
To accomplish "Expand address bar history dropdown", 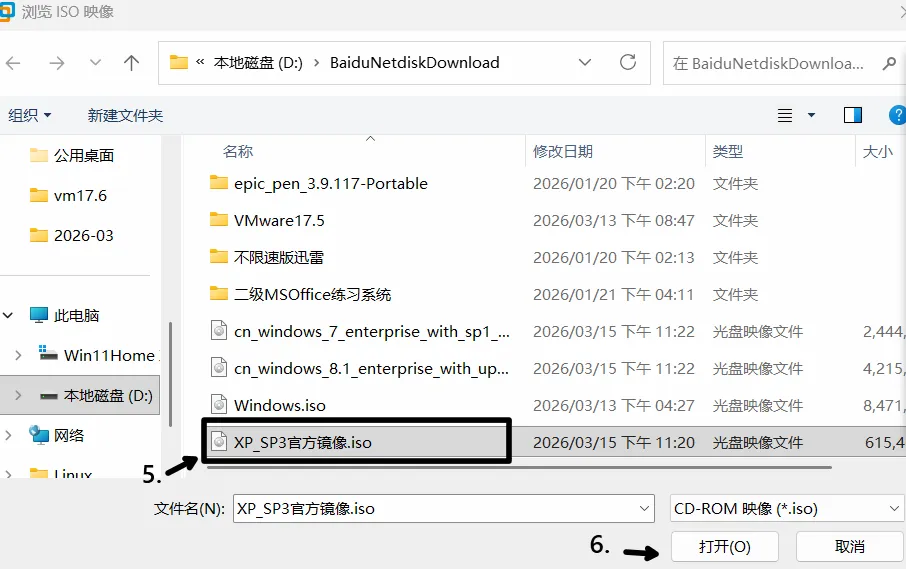I will [x=585, y=62].
